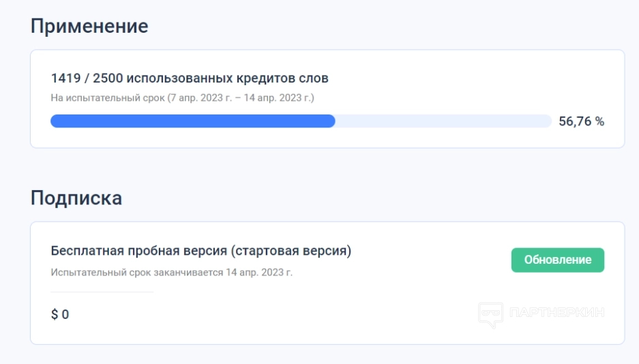Click the light unfilled part of the progress bar
639x364 pixels.
pyautogui.click(x=443, y=121)
